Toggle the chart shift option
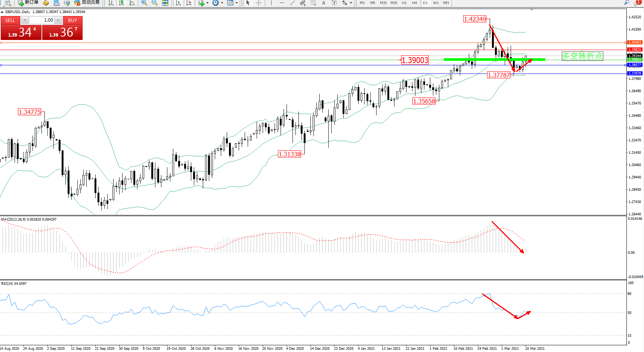The width and height of the screenshot is (644, 352). coord(189,3)
